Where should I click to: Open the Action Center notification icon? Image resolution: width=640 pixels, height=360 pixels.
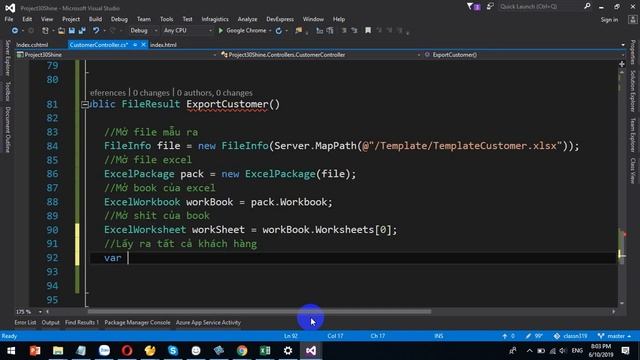(x=625, y=351)
